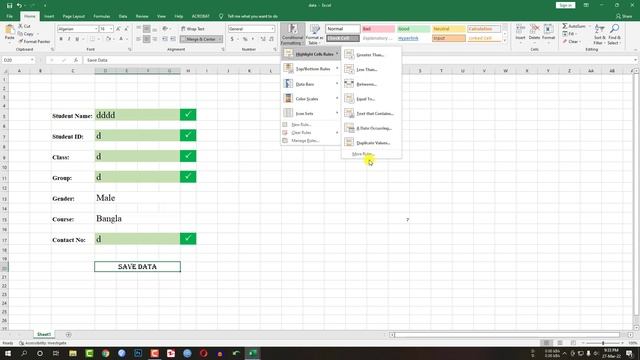Click the formula bar showing Save Data
Screen dimensions: 640x360
359,60
